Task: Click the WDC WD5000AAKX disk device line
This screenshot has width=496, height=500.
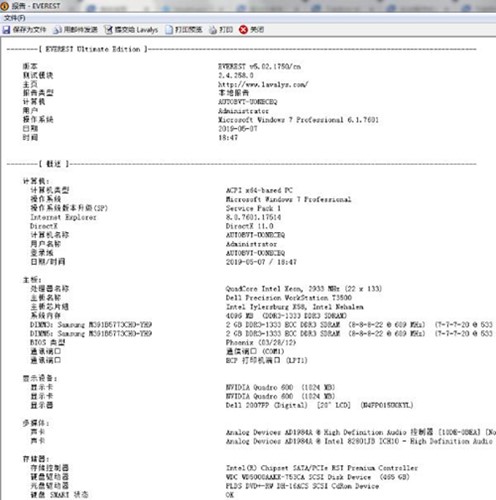Action: (318, 477)
